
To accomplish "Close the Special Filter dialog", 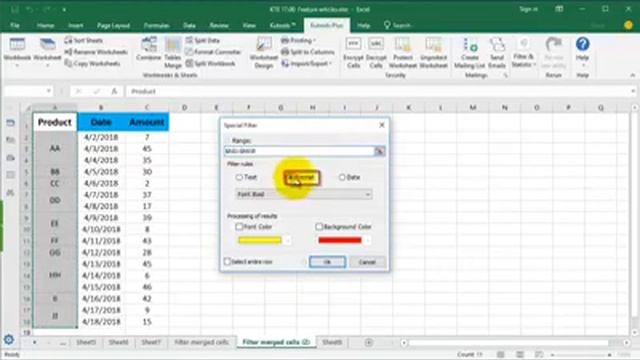I will pyautogui.click(x=382, y=125).
